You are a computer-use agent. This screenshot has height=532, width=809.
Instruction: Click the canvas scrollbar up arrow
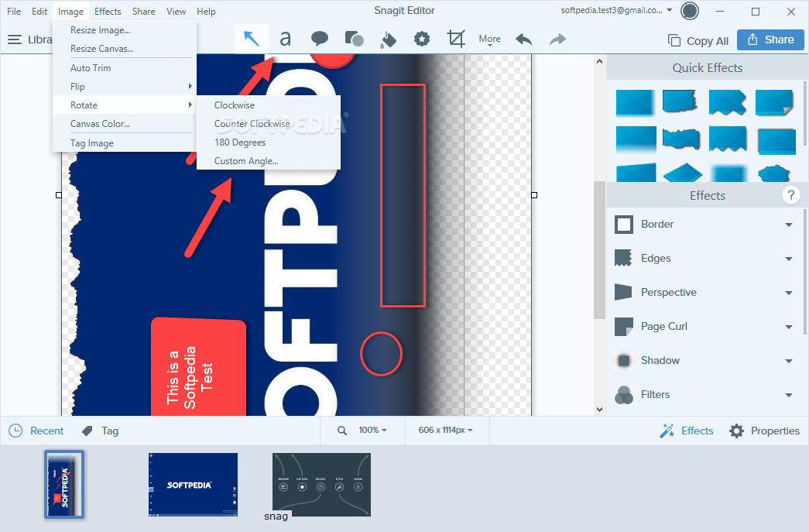click(599, 61)
